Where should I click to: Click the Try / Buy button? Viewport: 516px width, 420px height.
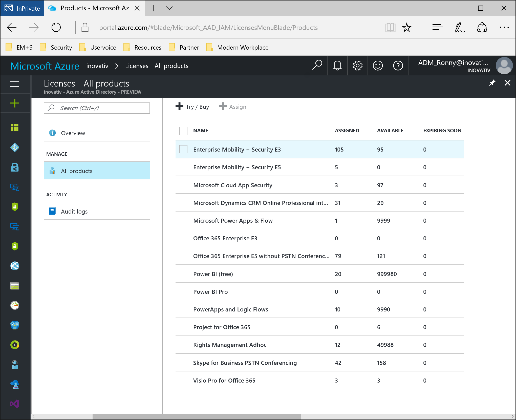(192, 107)
